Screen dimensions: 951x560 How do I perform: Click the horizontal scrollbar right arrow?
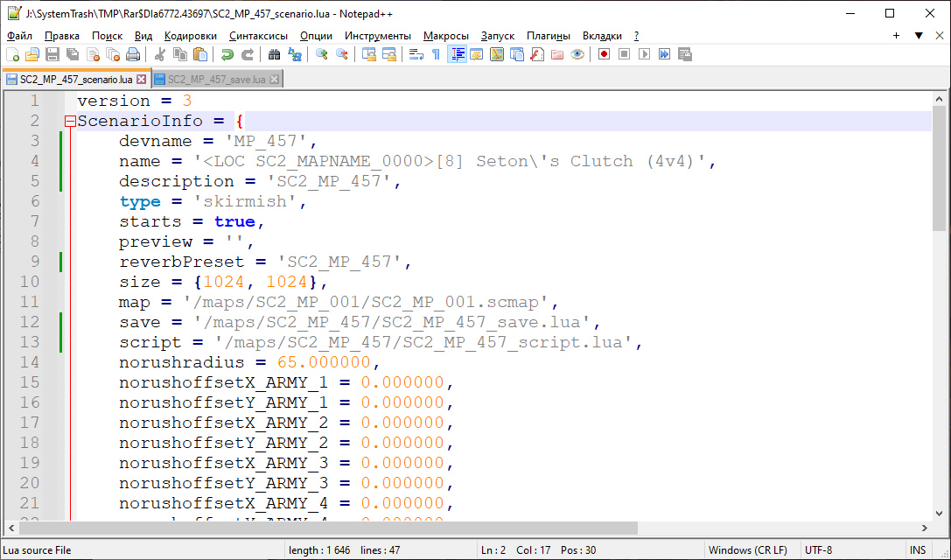point(924,528)
